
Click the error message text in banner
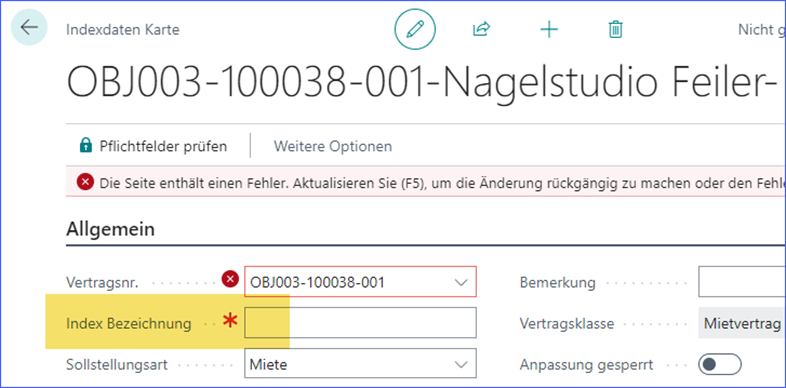pos(442,182)
